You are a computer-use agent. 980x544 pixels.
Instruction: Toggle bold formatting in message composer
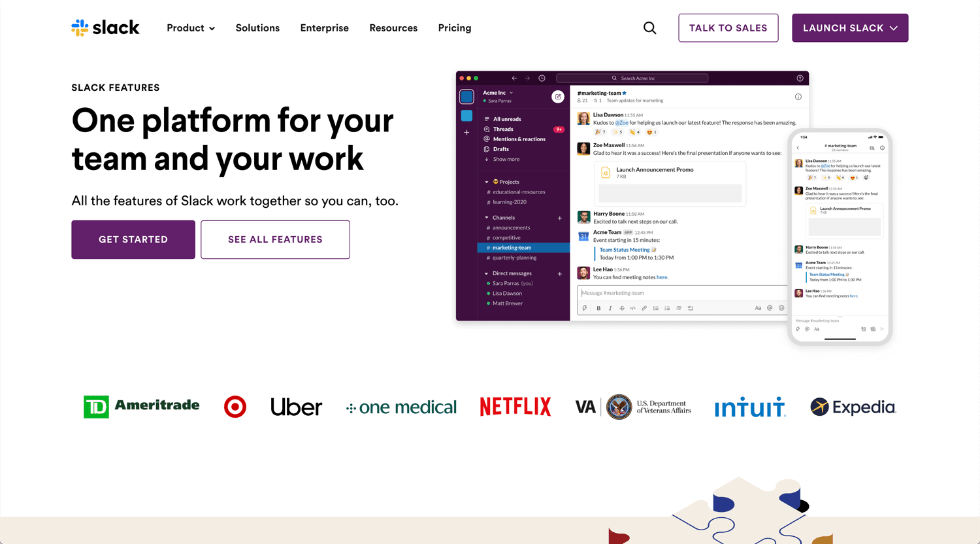click(598, 308)
